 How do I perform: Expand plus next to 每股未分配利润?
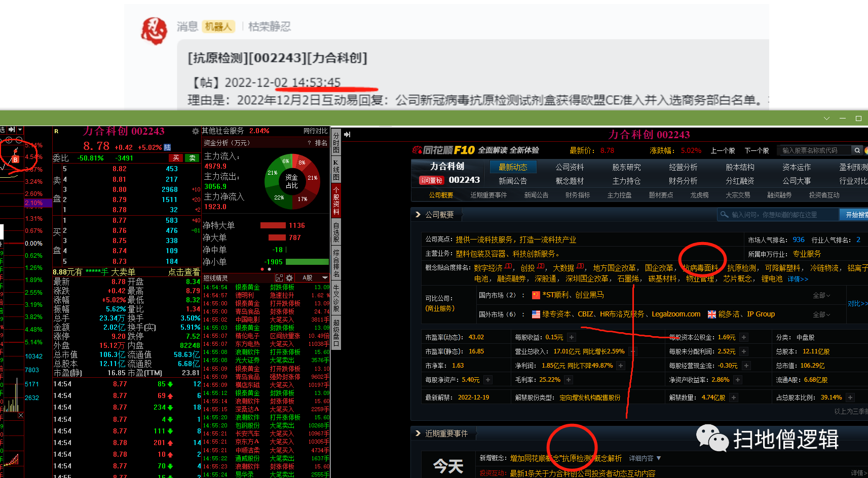[744, 351]
